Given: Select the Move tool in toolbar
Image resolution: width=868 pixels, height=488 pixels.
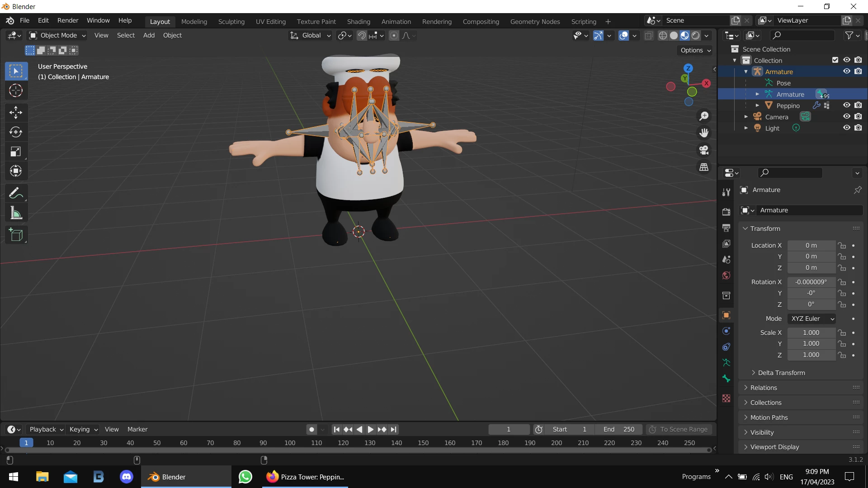Looking at the screenshot, I should tap(16, 113).
